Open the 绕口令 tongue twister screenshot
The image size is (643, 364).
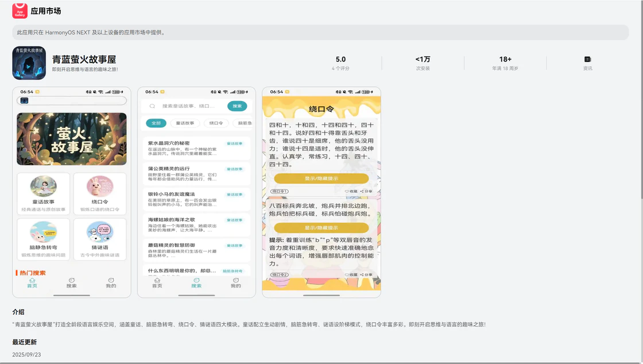pos(321,192)
